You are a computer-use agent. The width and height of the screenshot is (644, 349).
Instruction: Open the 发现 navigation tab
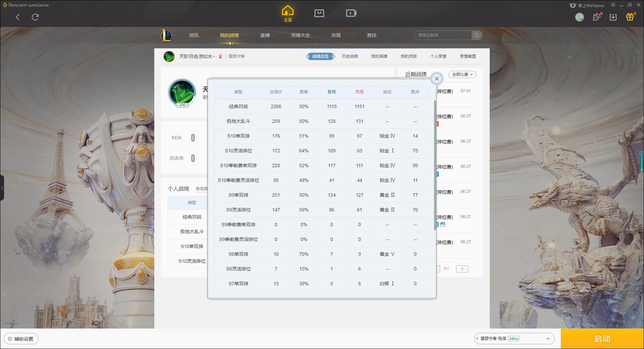point(336,35)
